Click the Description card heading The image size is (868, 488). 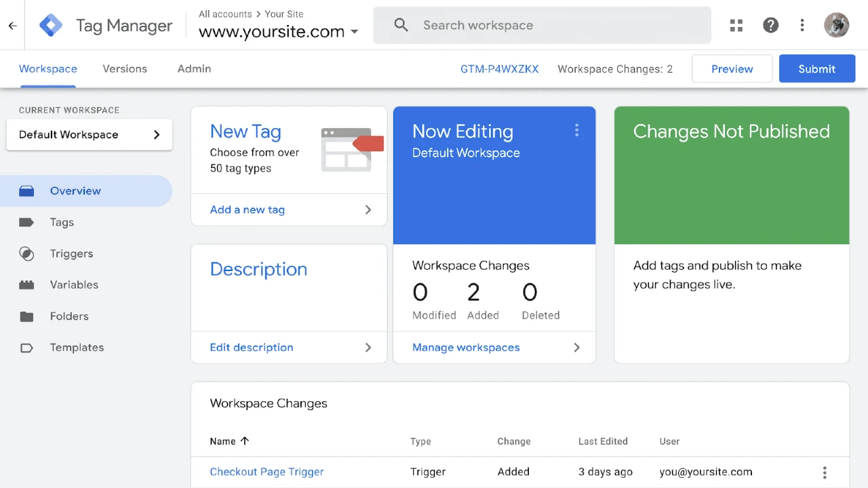coord(258,269)
